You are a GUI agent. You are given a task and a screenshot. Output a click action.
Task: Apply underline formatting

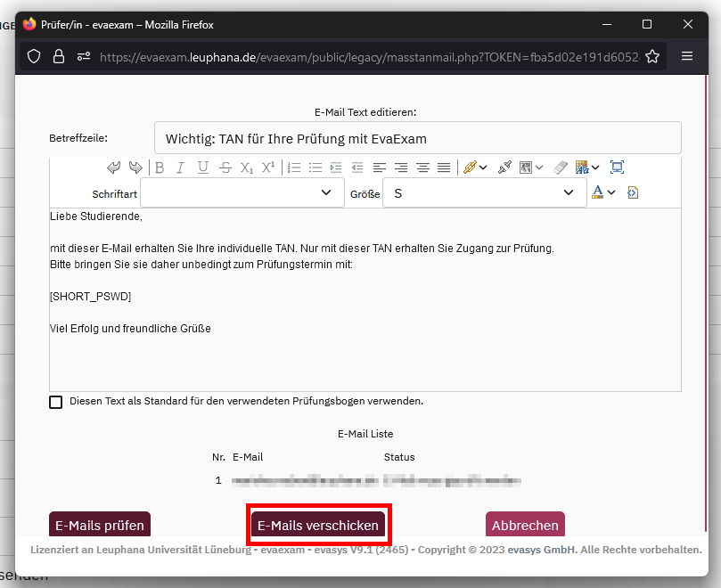point(202,167)
